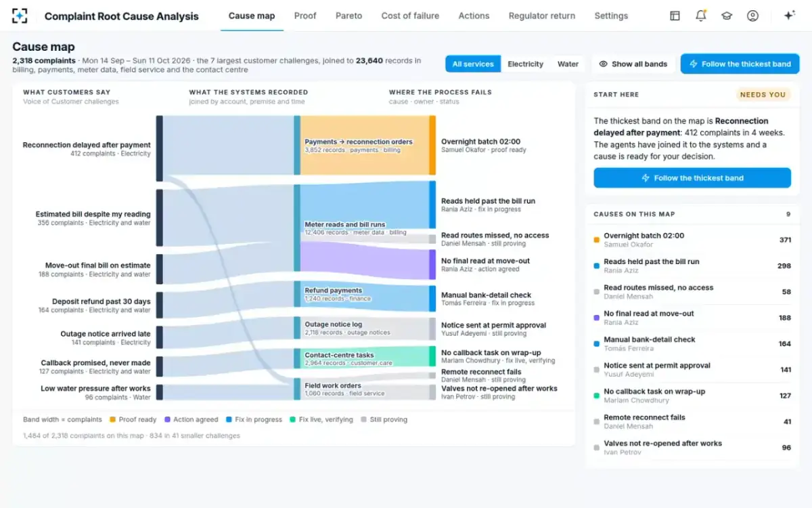
Task: Click the Fix live, verifying legend swatch
Action: tap(293, 420)
